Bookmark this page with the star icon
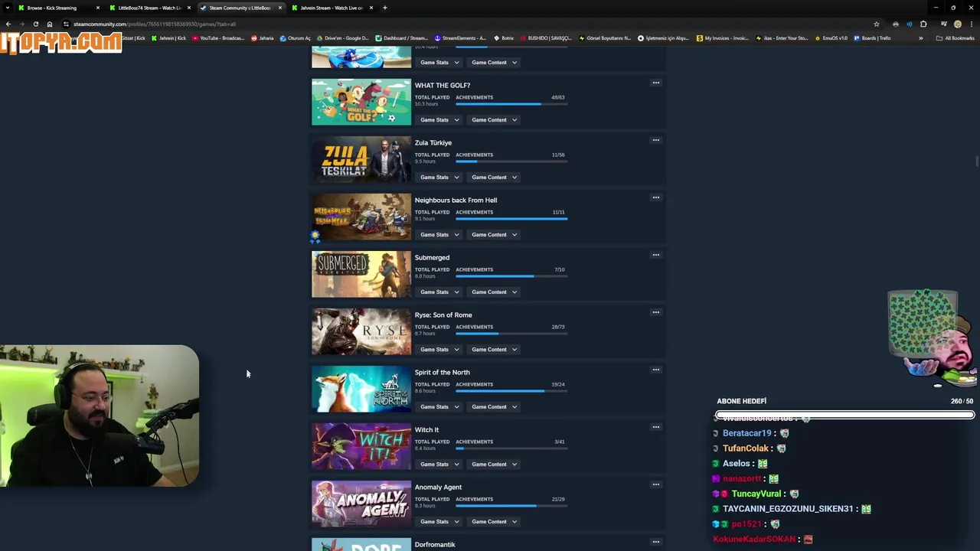The height and width of the screenshot is (551, 980). coord(877,24)
